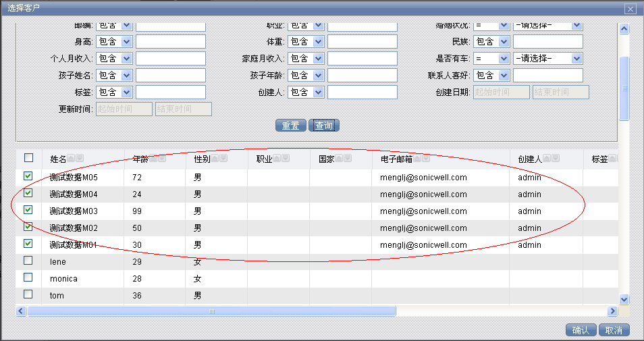The width and height of the screenshot is (644, 341).
Task: Sort 性别 column ascending
Action: point(215,159)
